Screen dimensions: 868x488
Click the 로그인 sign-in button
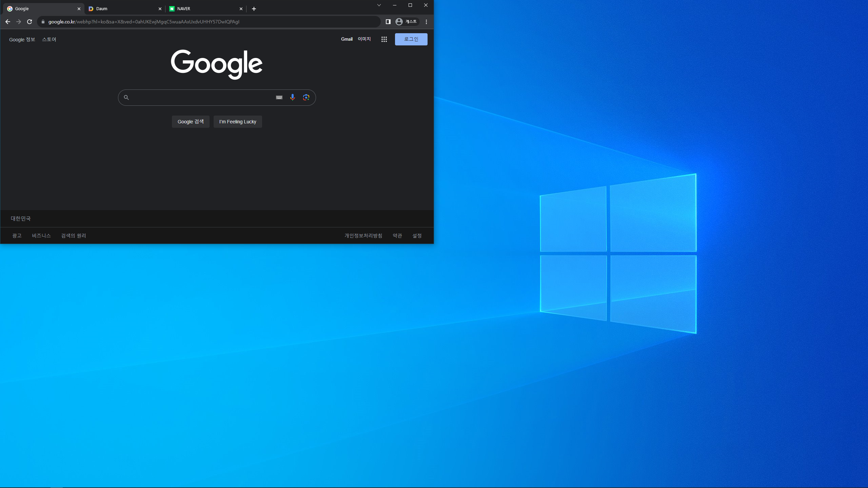tap(411, 39)
